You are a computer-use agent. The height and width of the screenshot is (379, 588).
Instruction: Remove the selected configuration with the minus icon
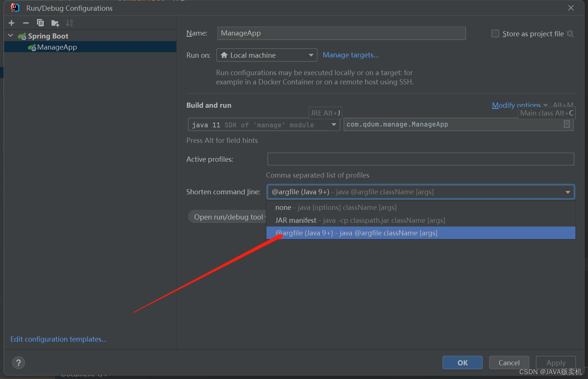[x=26, y=23]
